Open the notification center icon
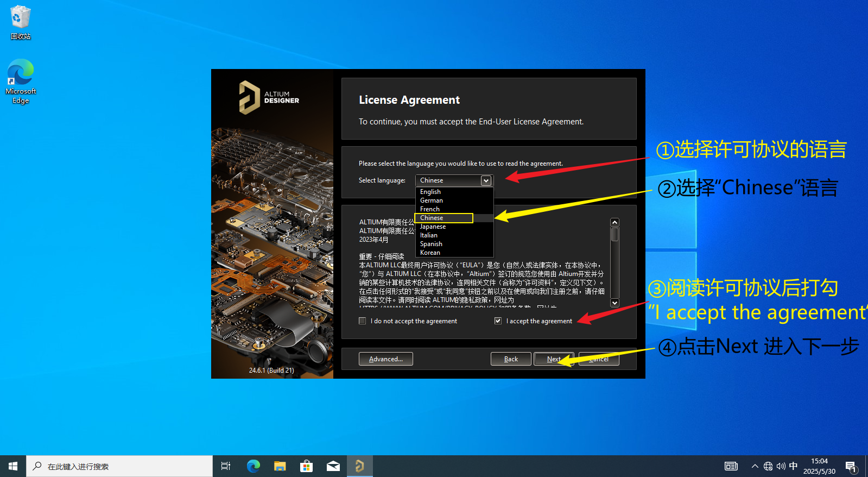This screenshot has width=868, height=477. (x=851, y=467)
